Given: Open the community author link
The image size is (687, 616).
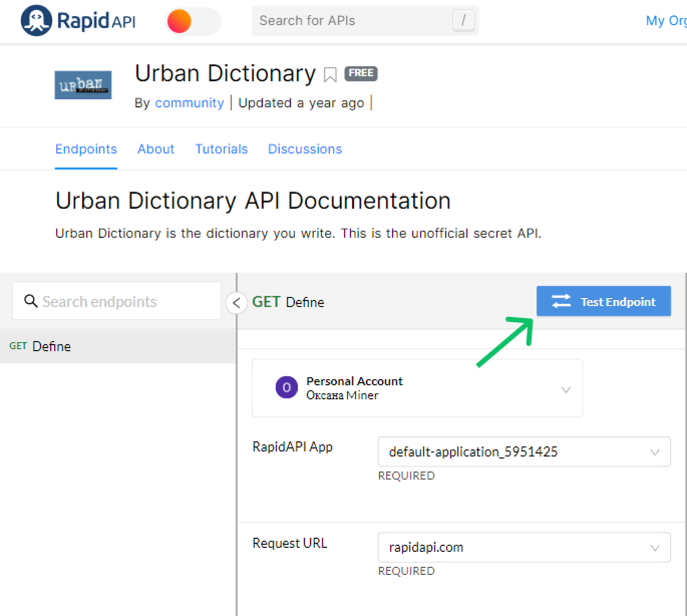Looking at the screenshot, I should click(190, 103).
